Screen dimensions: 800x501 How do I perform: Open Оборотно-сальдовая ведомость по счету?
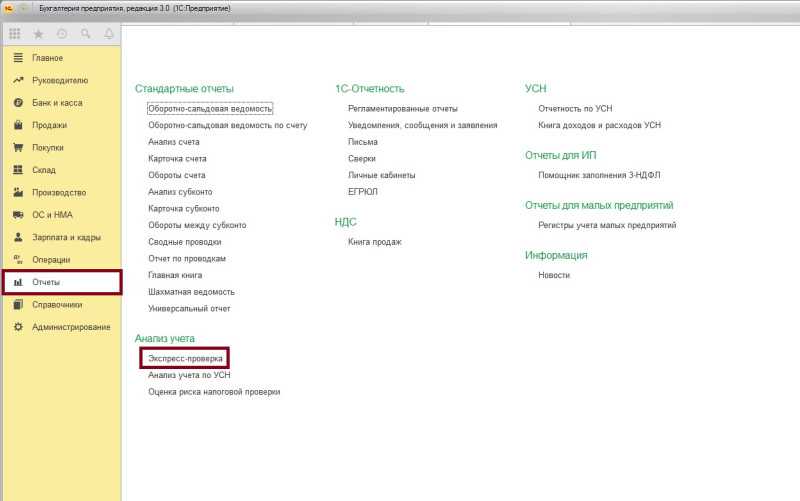(x=228, y=125)
